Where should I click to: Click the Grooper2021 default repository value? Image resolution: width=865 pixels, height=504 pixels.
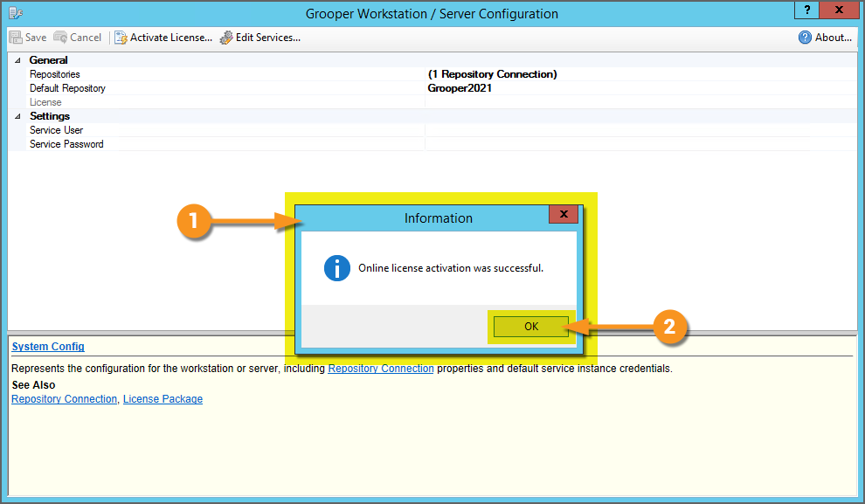point(460,88)
